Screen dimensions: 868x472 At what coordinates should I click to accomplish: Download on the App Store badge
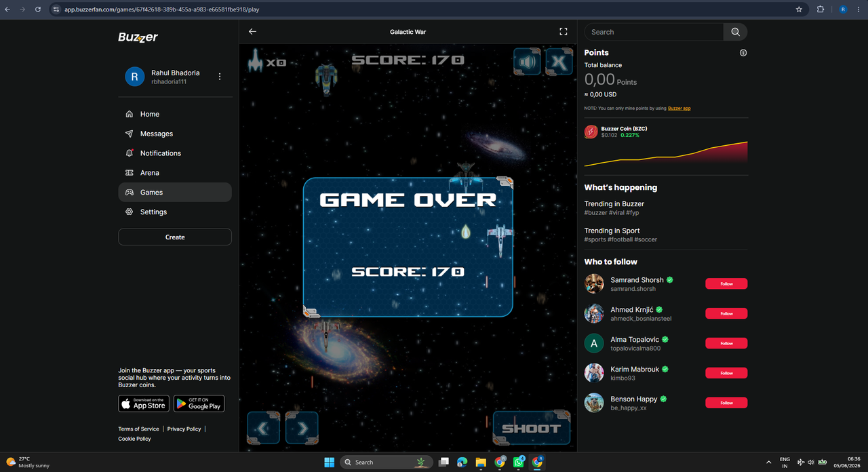(x=144, y=404)
